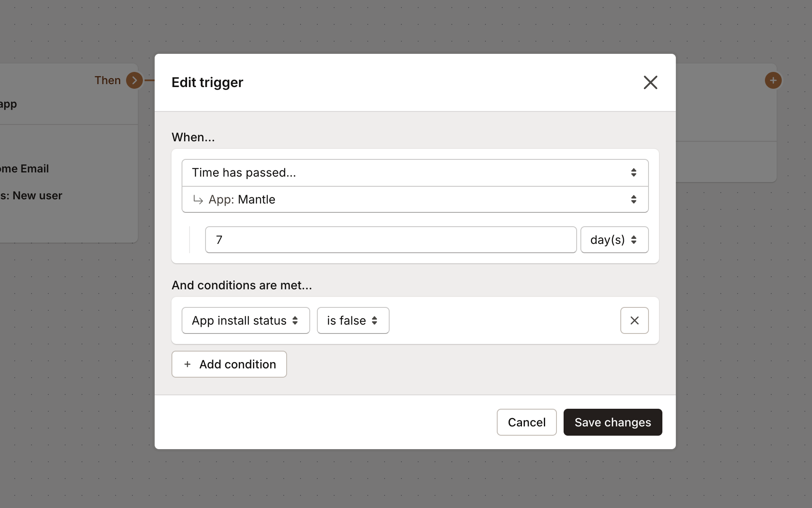Focus the number field containing 7
Image resolution: width=812 pixels, height=508 pixels.
(390, 240)
